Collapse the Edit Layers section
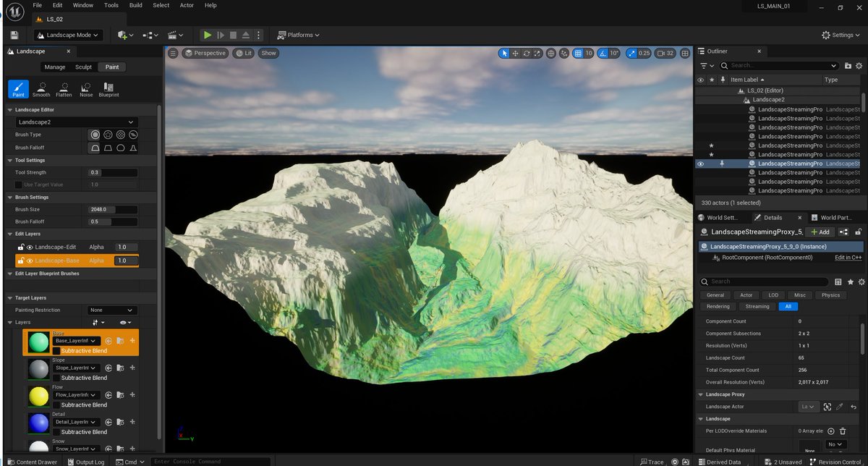This screenshot has width=868, height=466. 9,234
